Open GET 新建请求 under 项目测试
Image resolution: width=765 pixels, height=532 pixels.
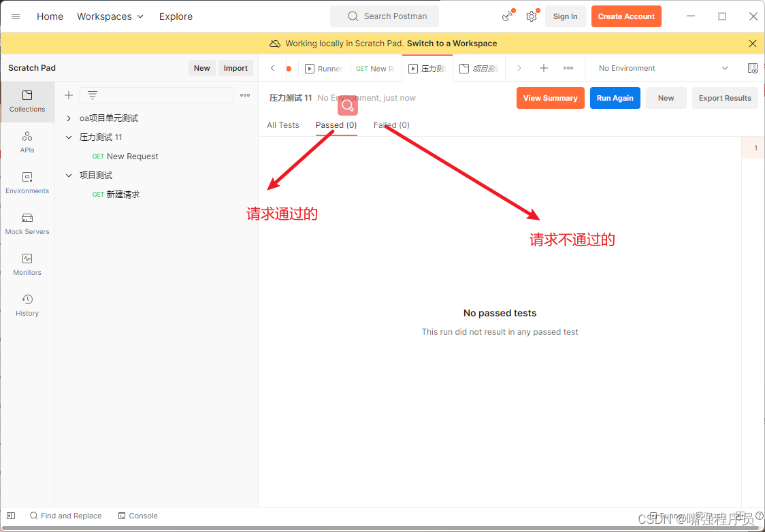click(116, 195)
